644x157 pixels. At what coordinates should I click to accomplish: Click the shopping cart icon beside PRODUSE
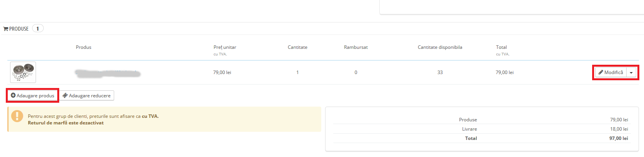pos(6,29)
